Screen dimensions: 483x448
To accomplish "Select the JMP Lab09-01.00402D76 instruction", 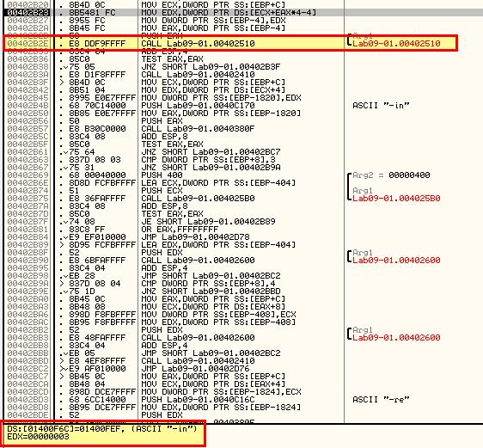I will pyautogui.click(x=195, y=369).
